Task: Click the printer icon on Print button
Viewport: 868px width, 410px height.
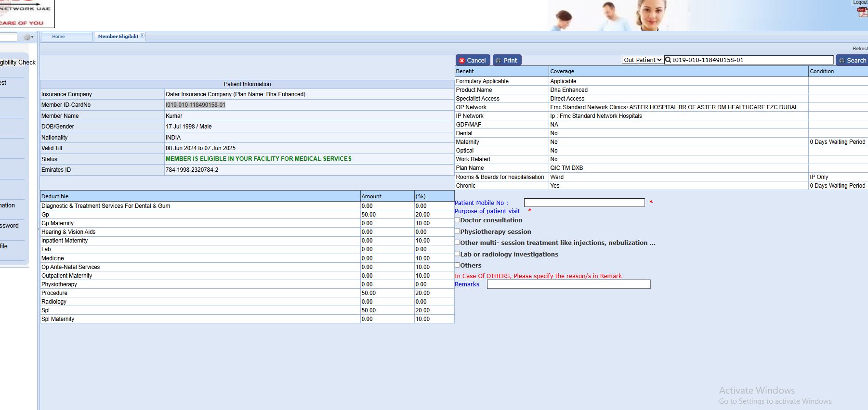Action: click(x=499, y=61)
